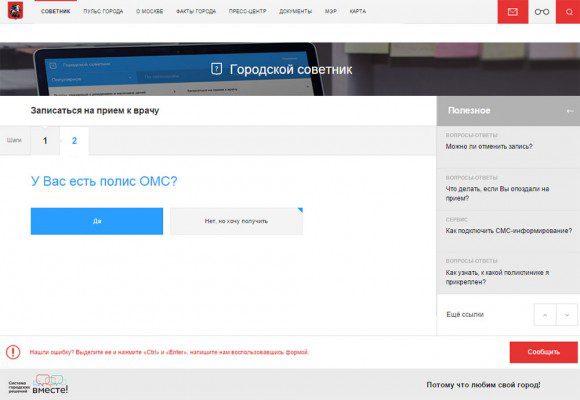
Task: Show more links with down chevron
Action: [567, 315]
